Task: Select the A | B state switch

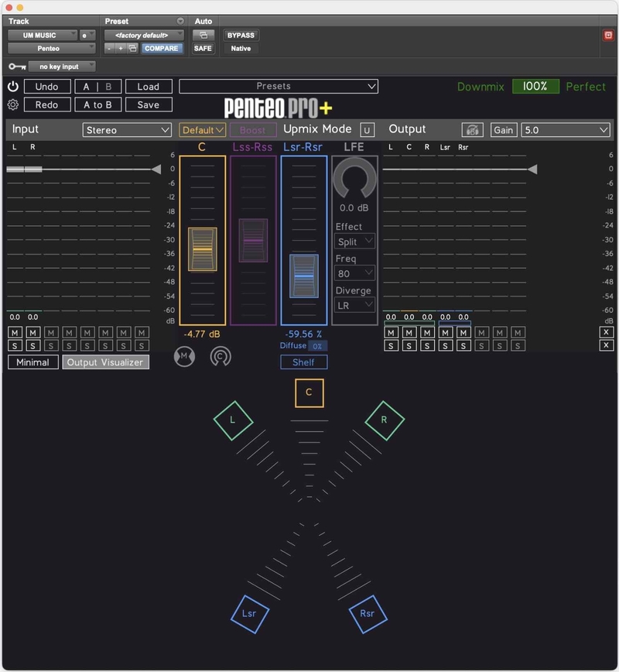Action: [x=98, y=87]
